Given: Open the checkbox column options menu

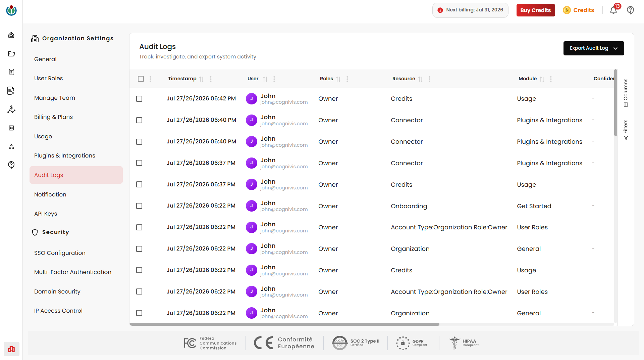Looking at the screenshot, I should pos(150,79).
